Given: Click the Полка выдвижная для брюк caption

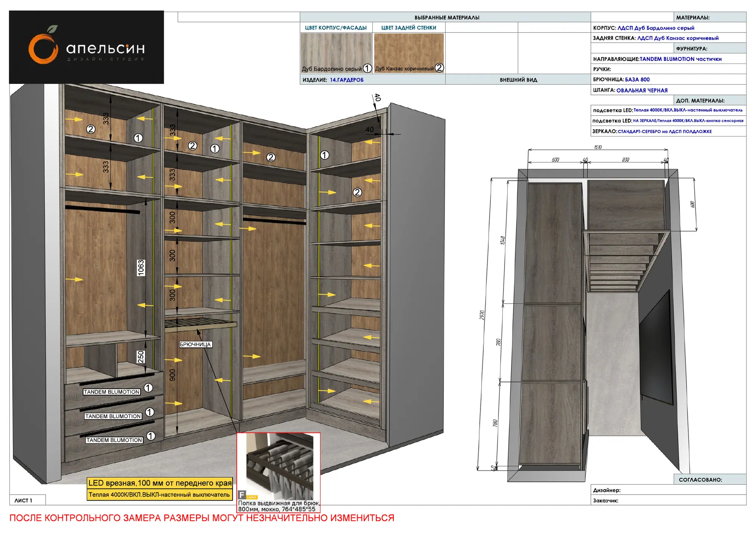Looking at the screenshot, I should coord(279,506).
